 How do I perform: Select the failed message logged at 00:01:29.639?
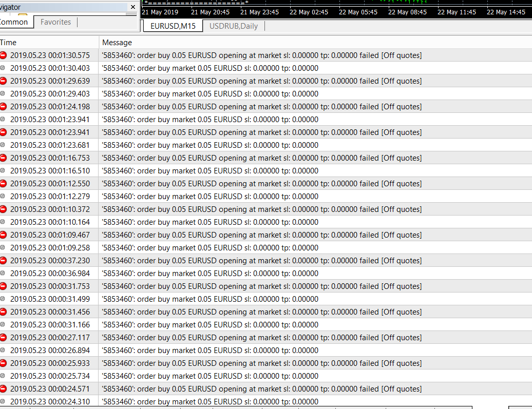coord(262,81)
